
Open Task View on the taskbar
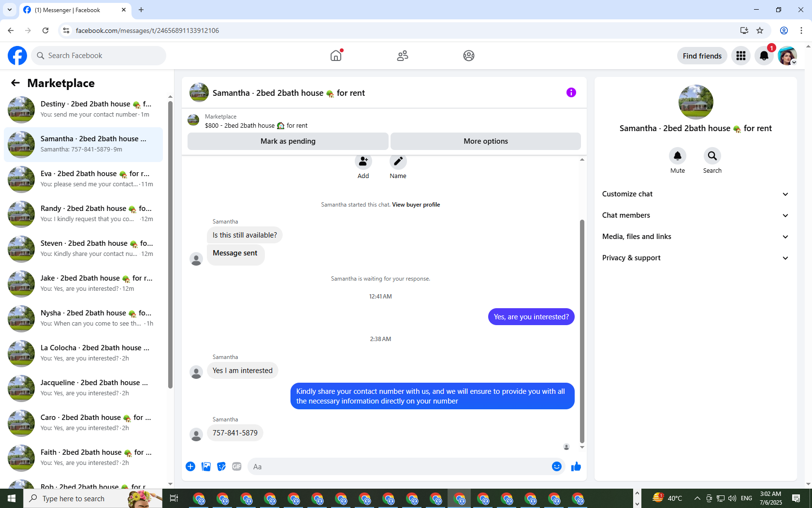(x=174, y=498)
